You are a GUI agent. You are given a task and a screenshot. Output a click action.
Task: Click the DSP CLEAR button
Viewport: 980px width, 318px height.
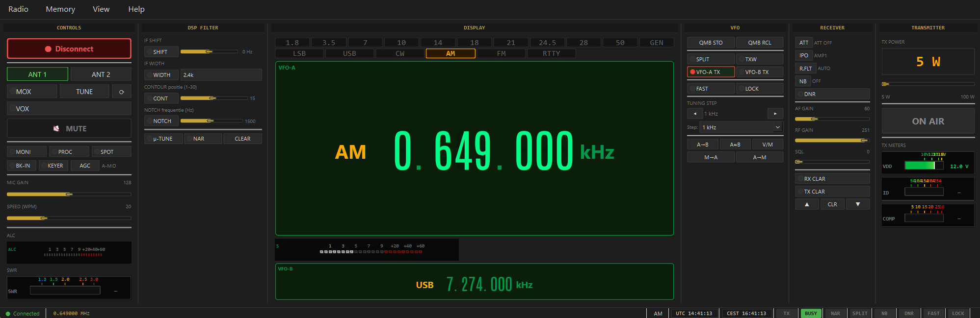[242, 139]
